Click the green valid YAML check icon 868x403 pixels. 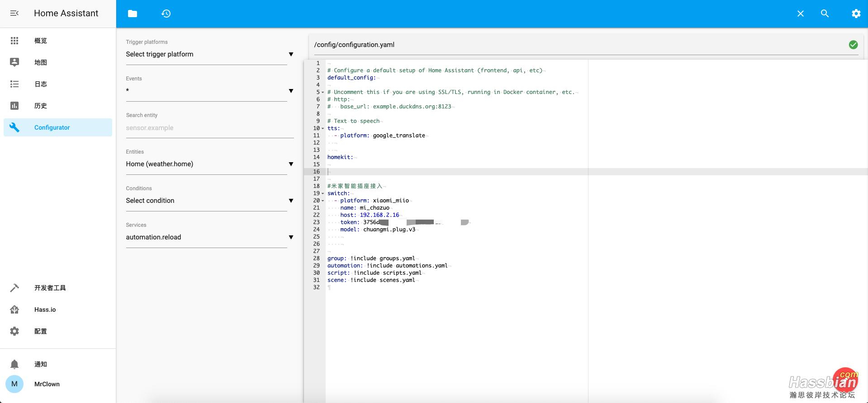pyautogui.click(x=853, y=45)
